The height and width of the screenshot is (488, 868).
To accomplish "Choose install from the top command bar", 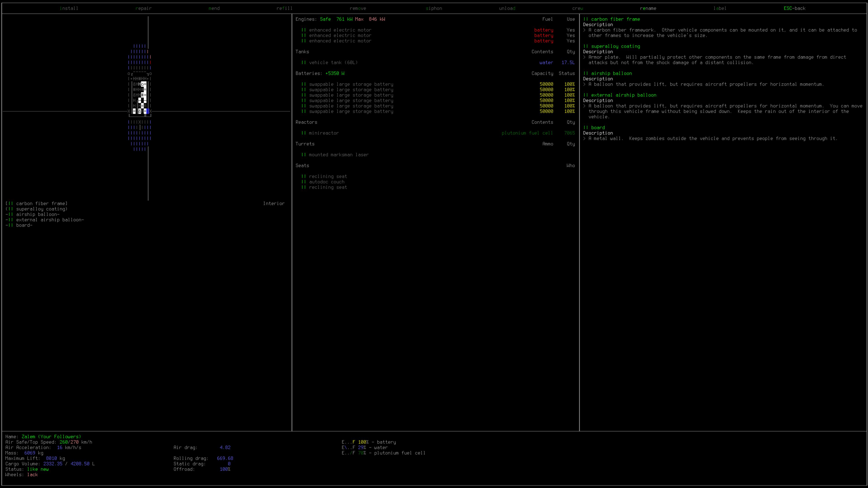I will (x=69, y=8).
